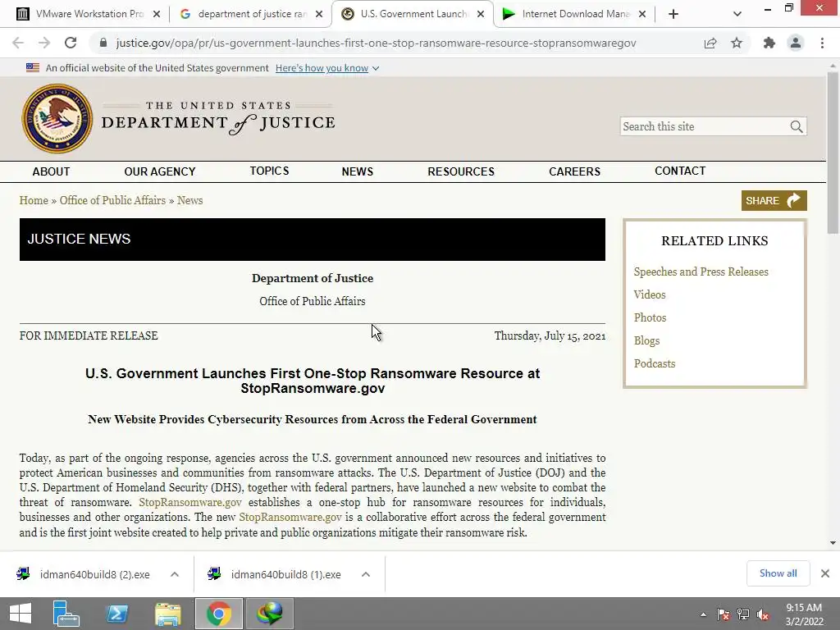Click the browser back arrow
This screenshot has height=630, width=840.
coord(18,43)
